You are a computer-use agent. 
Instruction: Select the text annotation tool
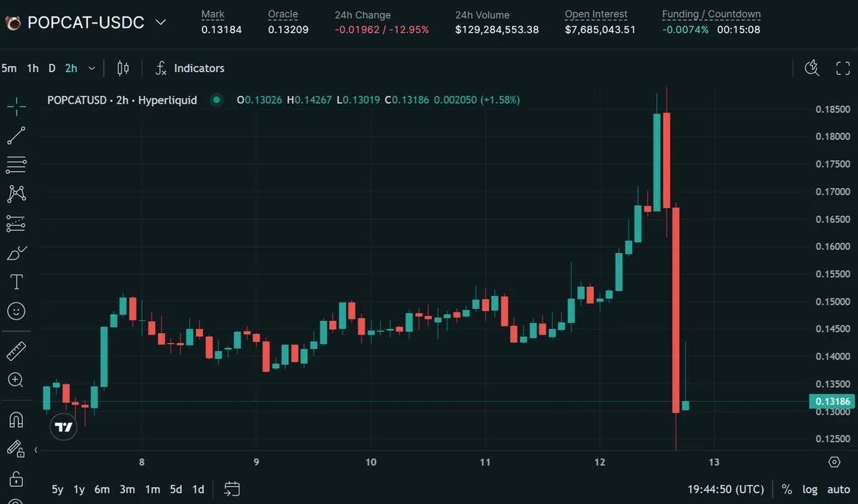16,282
